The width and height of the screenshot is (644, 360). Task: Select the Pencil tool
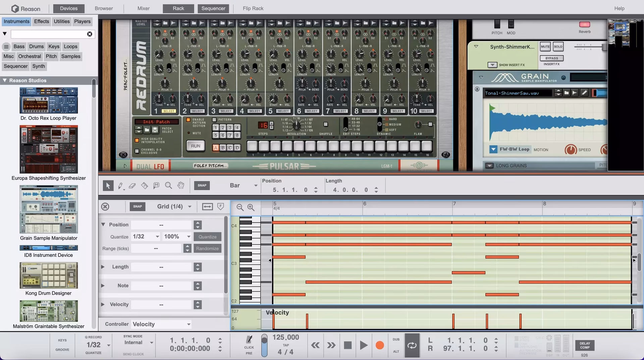click(x=120, y=185)
